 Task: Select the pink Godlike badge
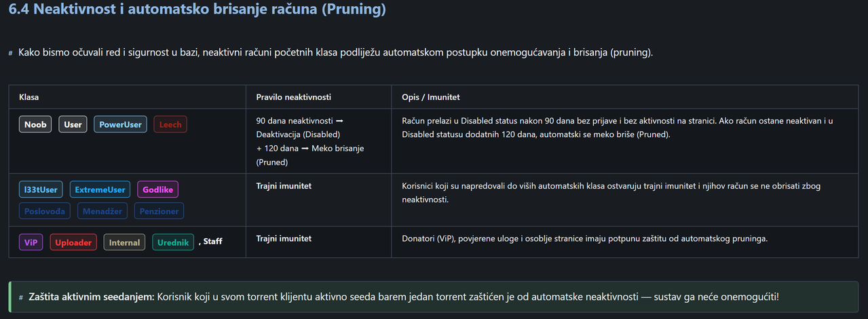157,190
